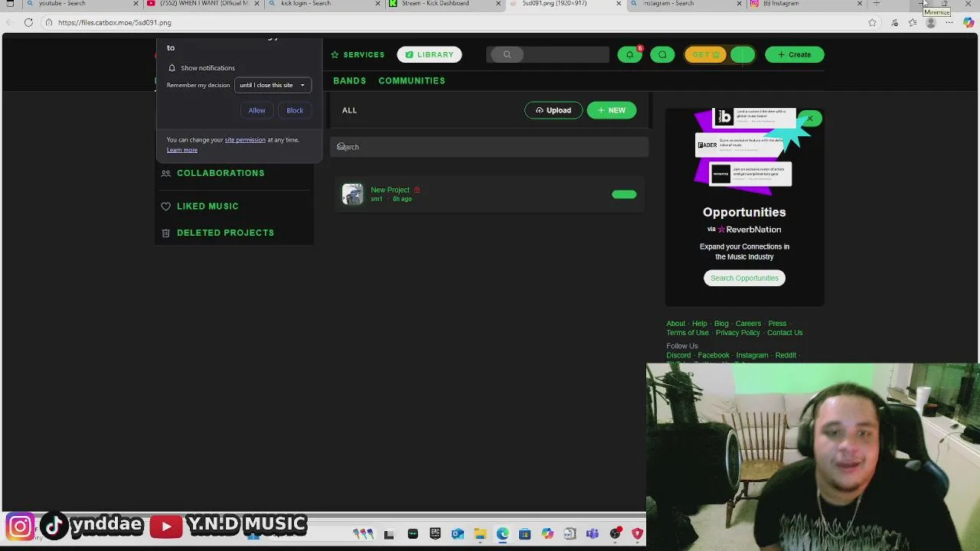Viewport: 980px width, 551px height.
Task: Open the Help footer link
Action: pyautogui.click(x=699, y=324)
